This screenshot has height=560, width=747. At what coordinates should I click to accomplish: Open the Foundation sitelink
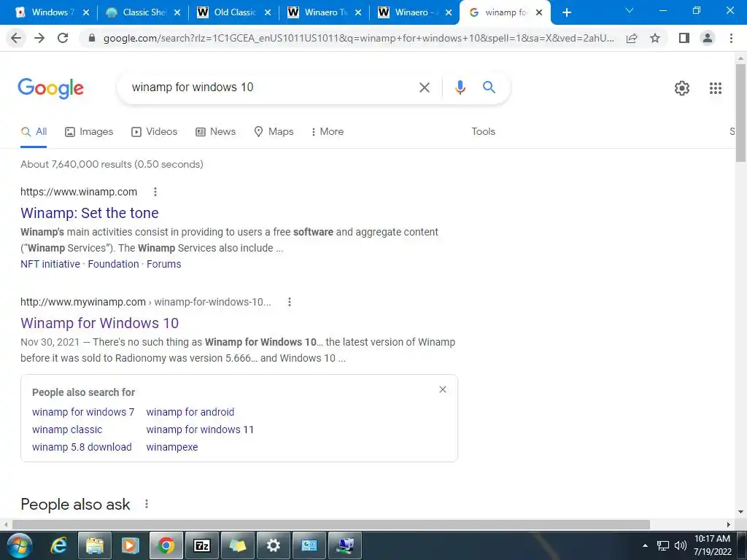pos(113,264)
